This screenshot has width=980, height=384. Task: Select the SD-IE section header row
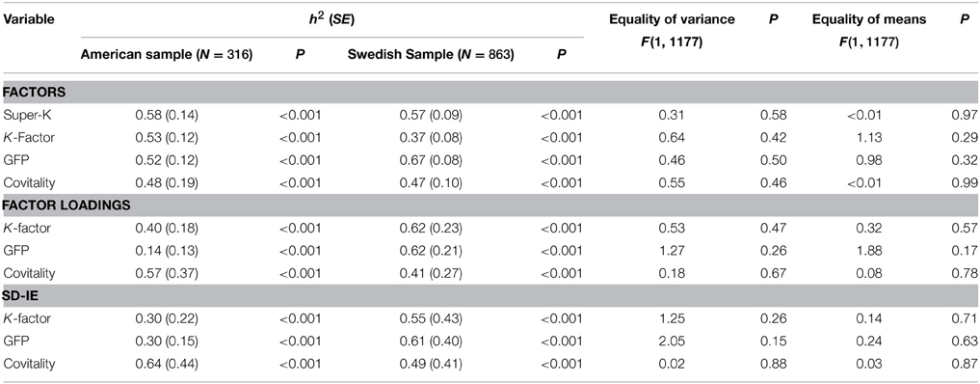pos(490,294)
